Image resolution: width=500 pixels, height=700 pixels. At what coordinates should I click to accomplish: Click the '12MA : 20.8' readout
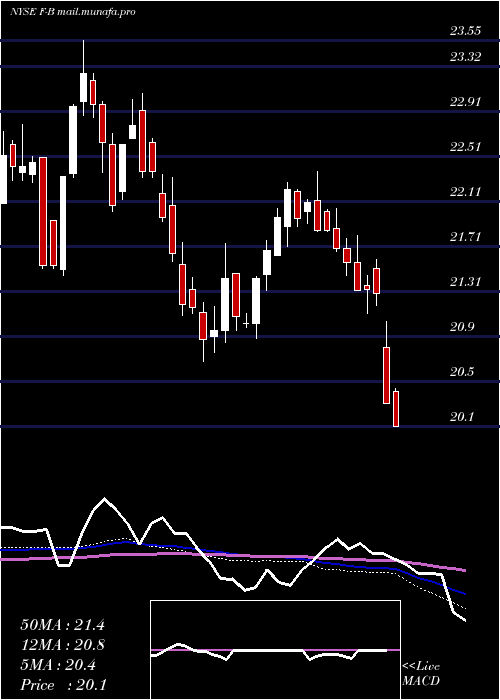coord(62,645)
